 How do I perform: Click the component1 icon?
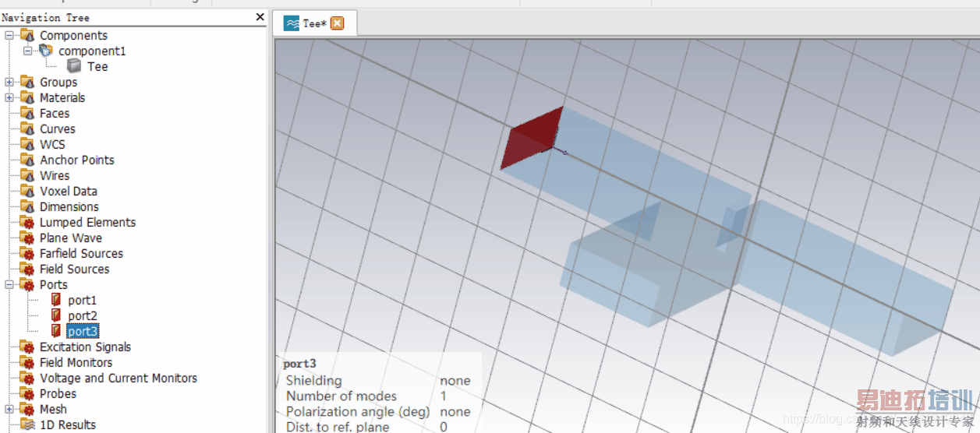tap(46, 51)
